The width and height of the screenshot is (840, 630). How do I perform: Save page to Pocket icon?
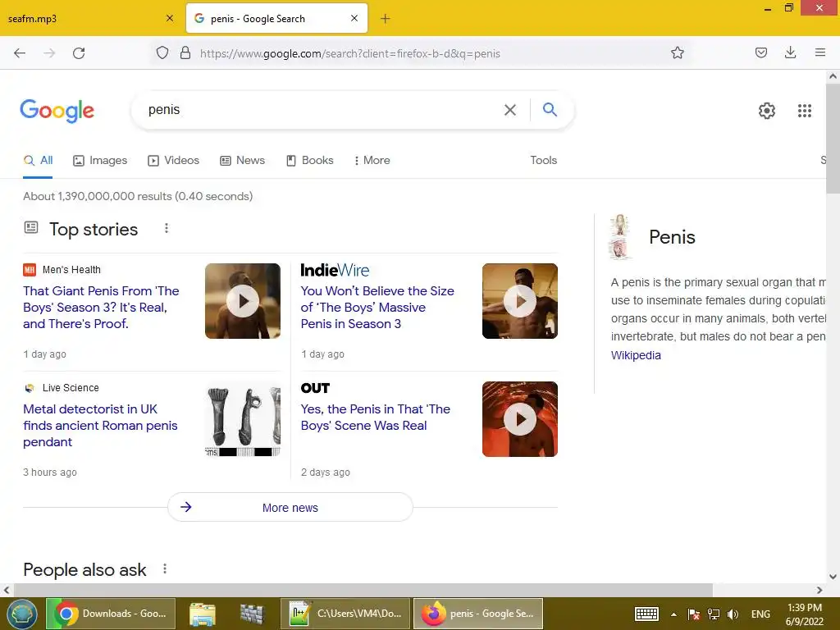(x=760, y=52)
